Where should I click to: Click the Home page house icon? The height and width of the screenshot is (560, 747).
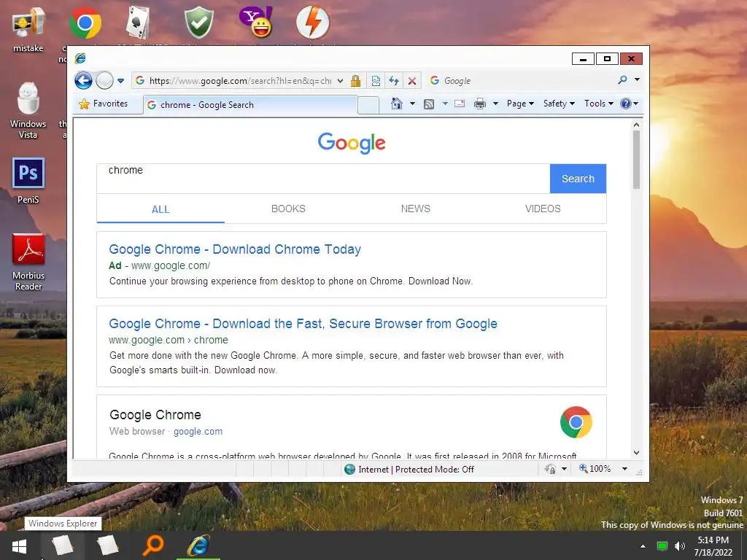point(396,104)
